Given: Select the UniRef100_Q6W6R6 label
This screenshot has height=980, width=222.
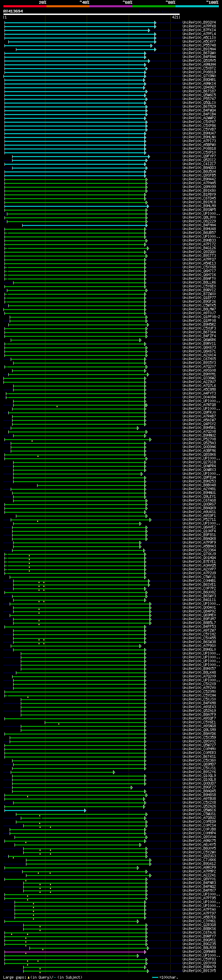Looking at the screenshot, I should (x=199, y=340).
